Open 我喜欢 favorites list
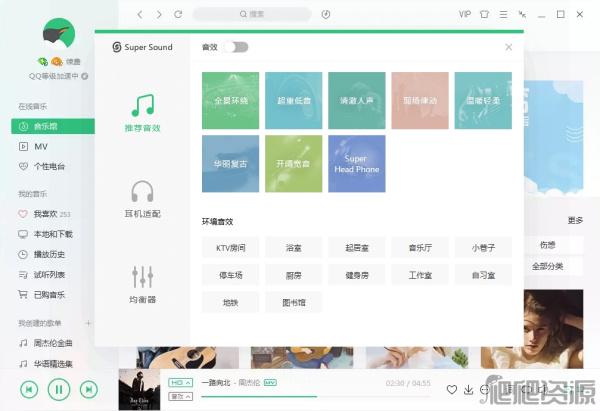600x411 pixels. click(44, 214)
